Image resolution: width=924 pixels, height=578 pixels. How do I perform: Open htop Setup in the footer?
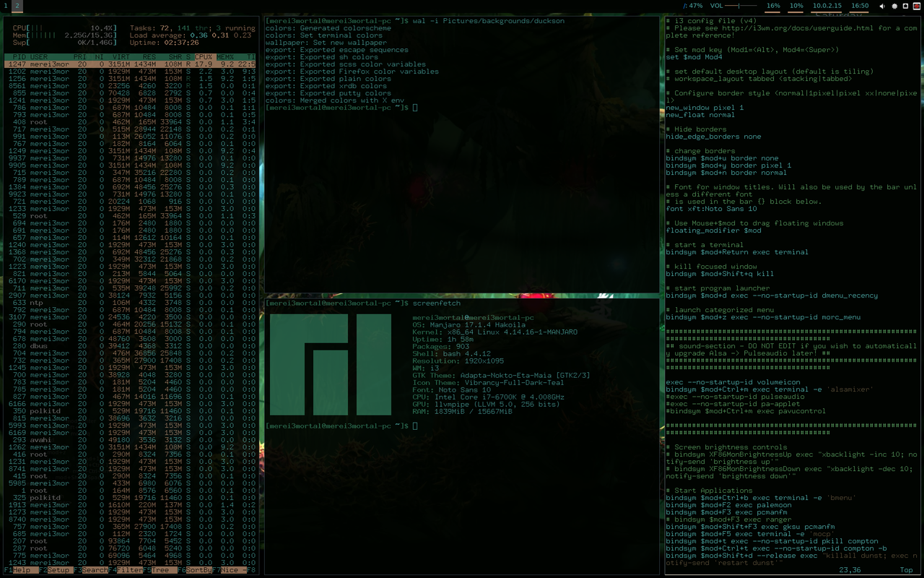click(x=58, y=570)
